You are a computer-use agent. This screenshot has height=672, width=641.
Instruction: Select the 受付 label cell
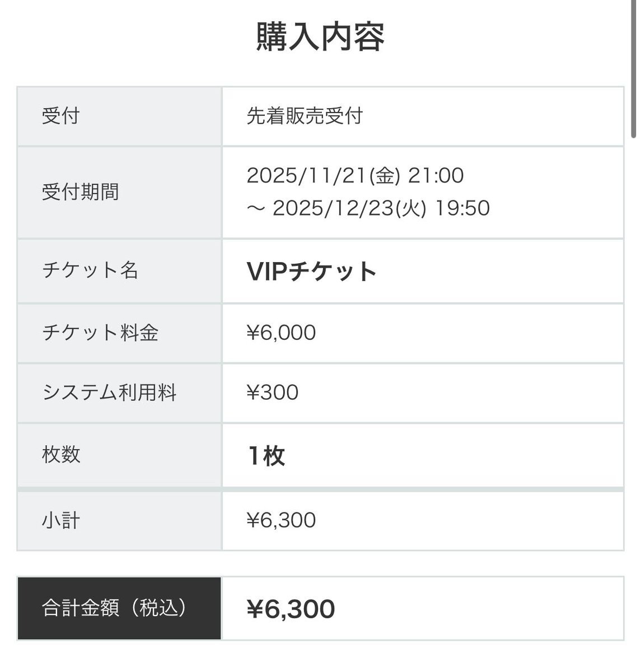pyautogui.click(x=61, y=116)
